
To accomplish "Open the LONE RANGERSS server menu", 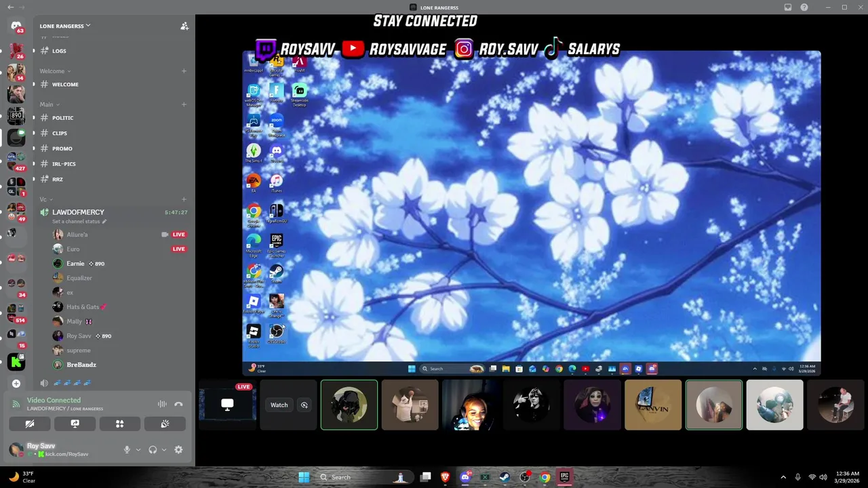I will (65, 26).
